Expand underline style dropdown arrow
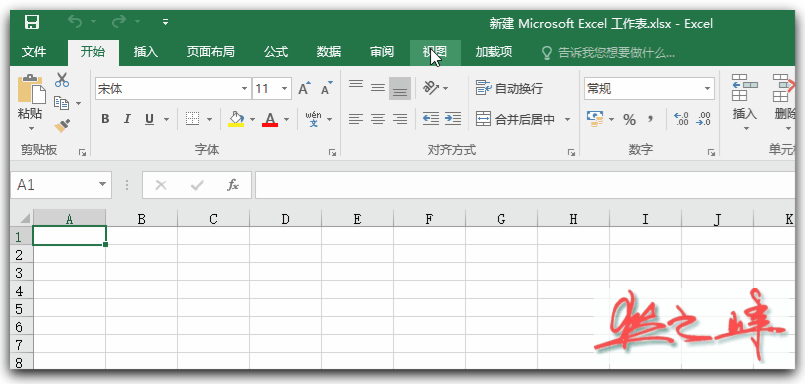 (166, 120)
